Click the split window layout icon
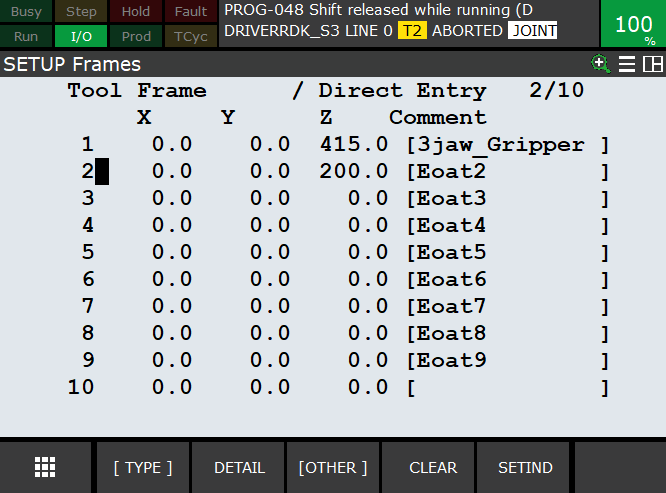The image size is (666, 493). pos(653,64)
